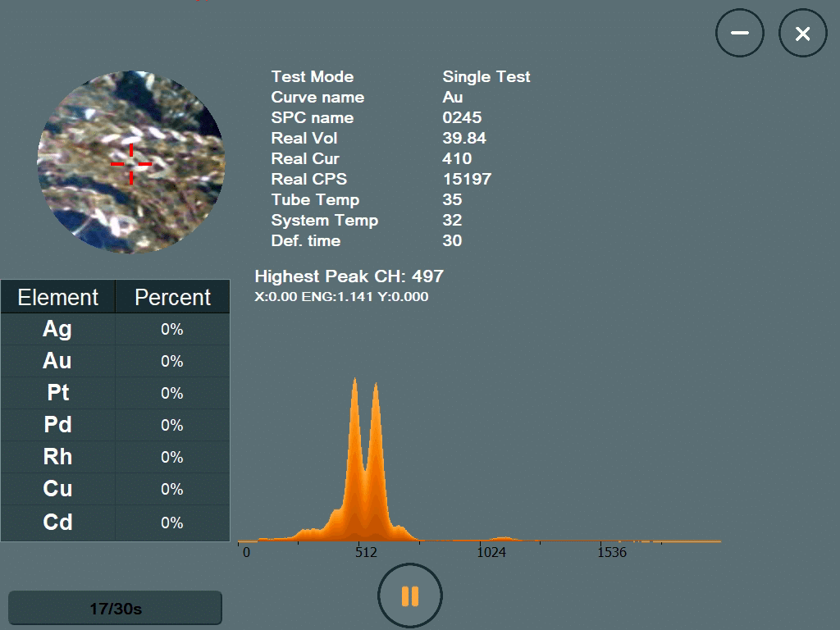Select the Ag element row
840x630 pixels.
(115, 329)
